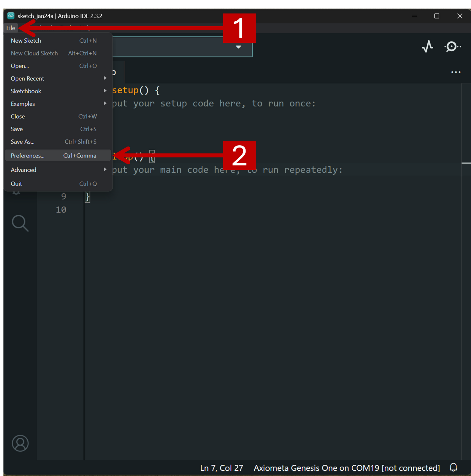Click the notifications bell icon

pos(453,468)
